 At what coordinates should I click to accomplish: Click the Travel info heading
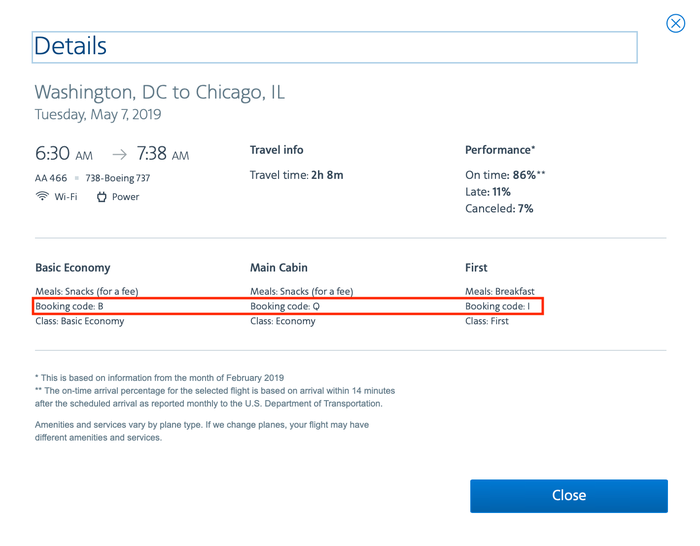pos(277,150)
